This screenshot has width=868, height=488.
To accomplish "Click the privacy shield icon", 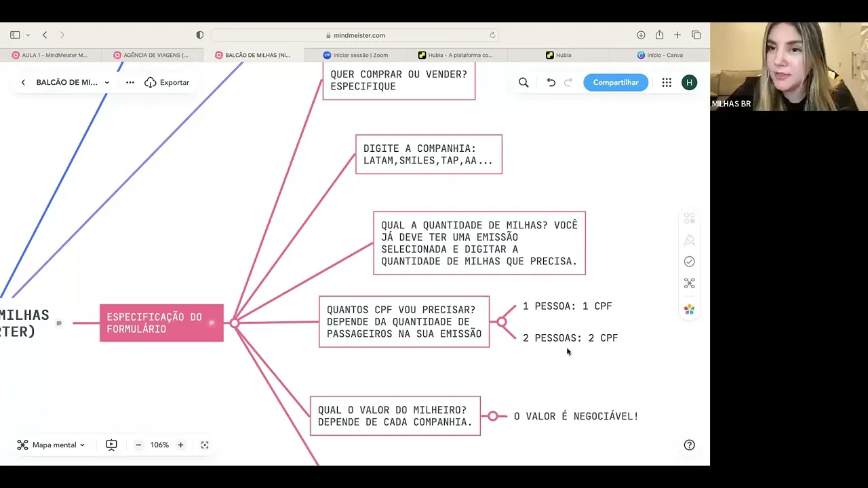I will [199, 35].
